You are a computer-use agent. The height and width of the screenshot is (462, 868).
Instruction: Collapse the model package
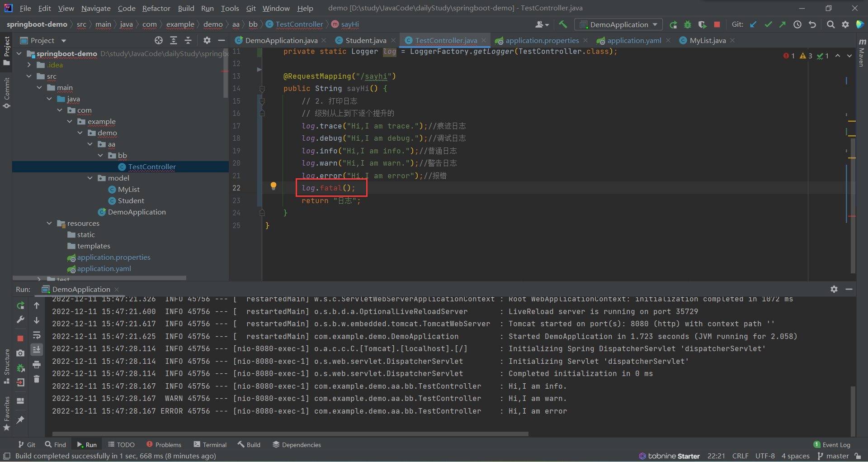90,178
